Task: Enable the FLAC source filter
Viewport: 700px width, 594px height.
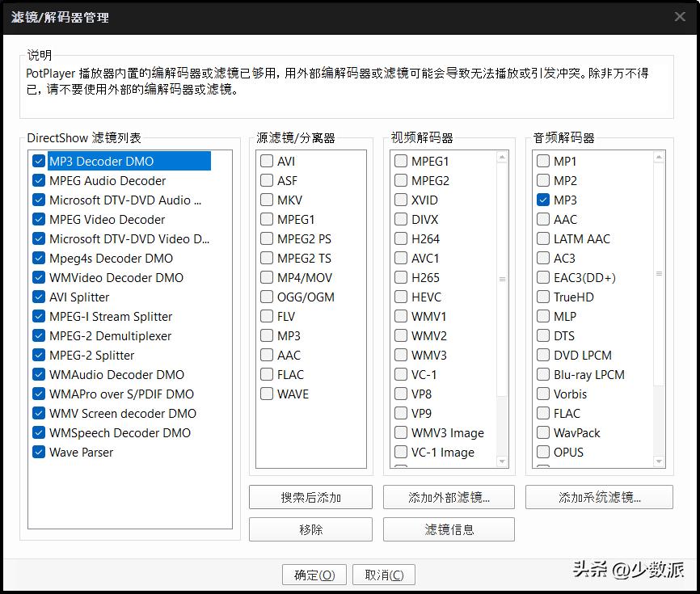Action: point(267,374)
